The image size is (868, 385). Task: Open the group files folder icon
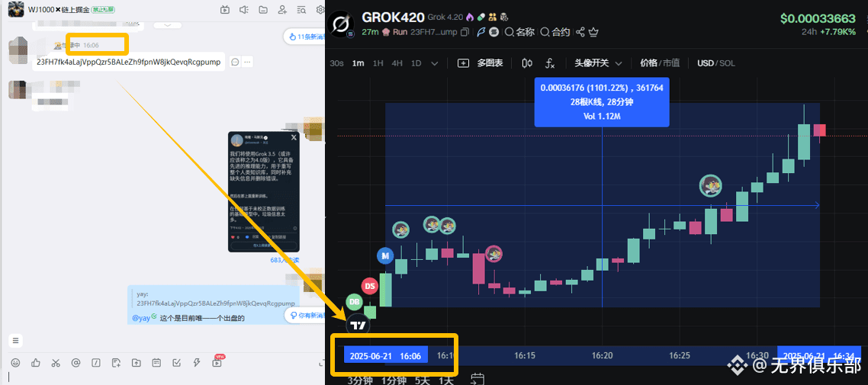click(263, 9)
